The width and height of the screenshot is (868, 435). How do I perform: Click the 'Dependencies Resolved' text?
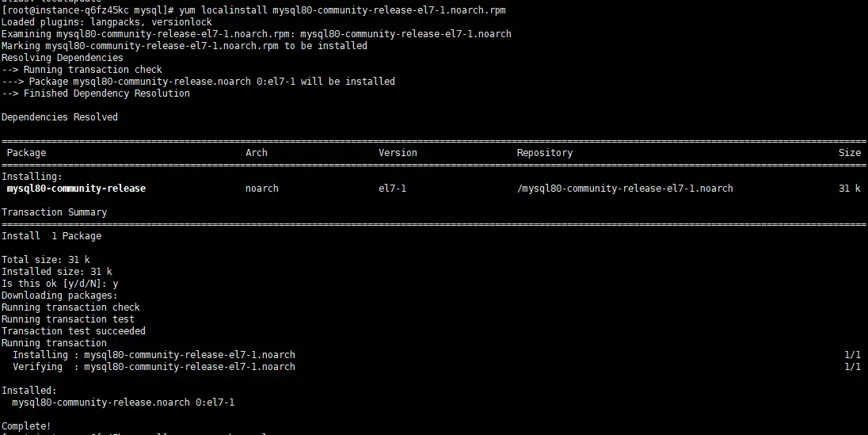(x=59, y=117)
